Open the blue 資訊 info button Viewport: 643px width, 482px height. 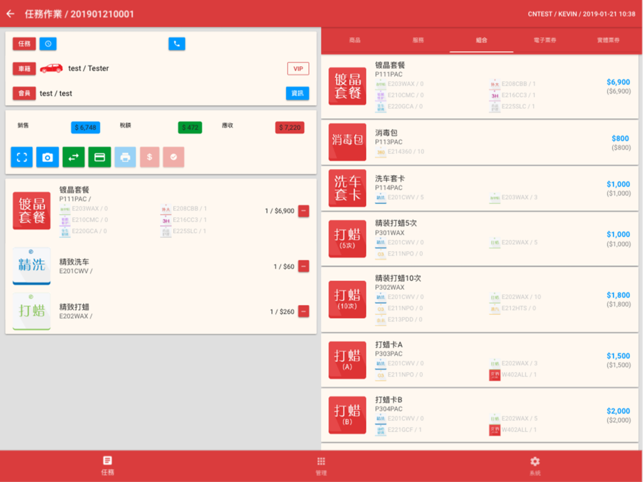(297, 94)
